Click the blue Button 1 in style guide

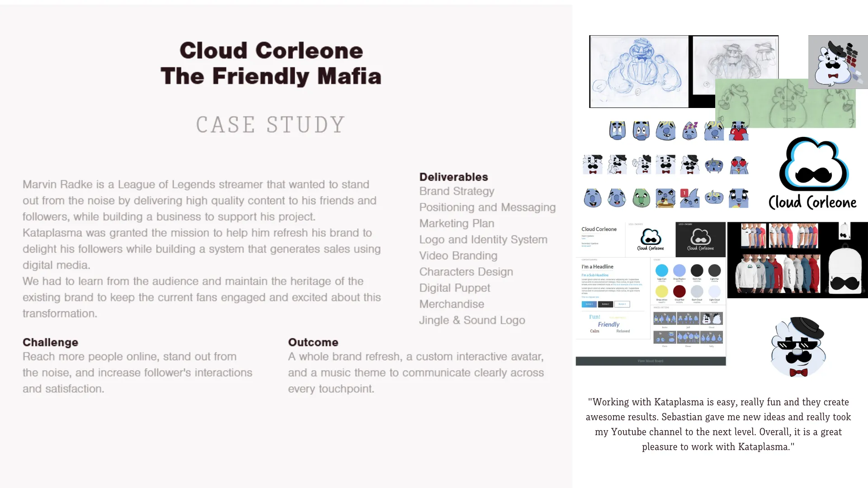point(589,304)
